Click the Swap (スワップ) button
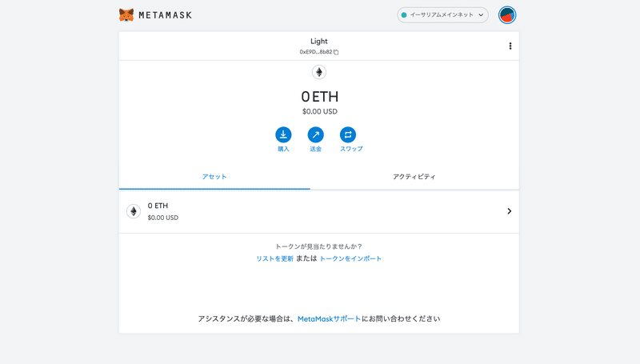 pos(348,134)
